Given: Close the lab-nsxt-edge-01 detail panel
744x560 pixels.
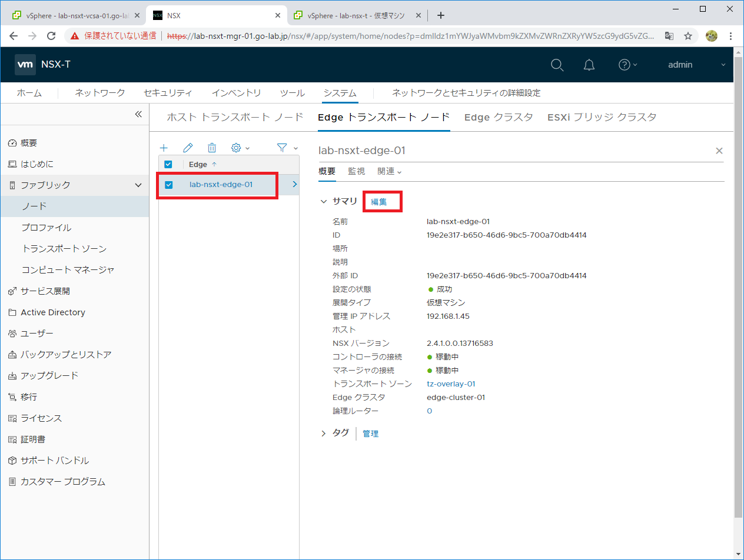Looking at the screenshot, I should pos(719,151).
